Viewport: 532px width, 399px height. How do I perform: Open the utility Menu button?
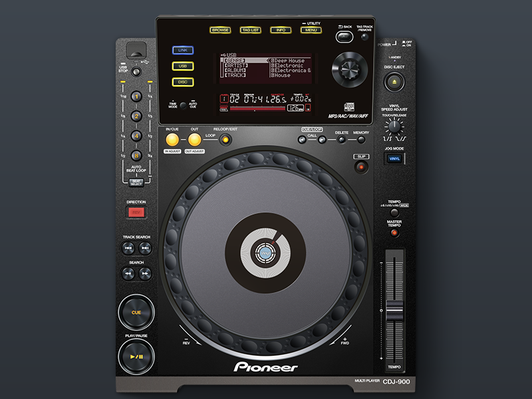pyautogui.click(x=310, y=31)
